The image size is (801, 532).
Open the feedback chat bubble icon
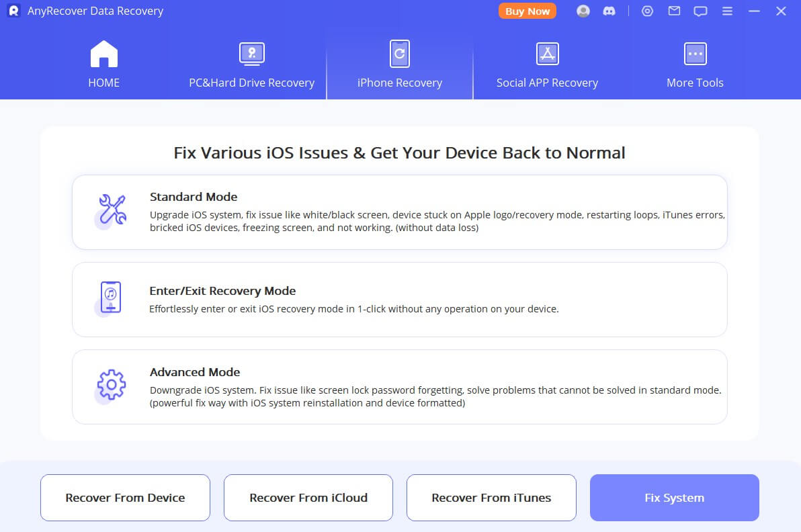pyautogui.click(x=701, y=11)
